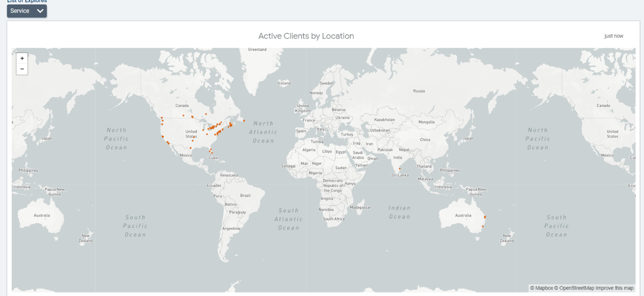Open the Service dropdown
The image size is (644, 296).
pos(27,11)
